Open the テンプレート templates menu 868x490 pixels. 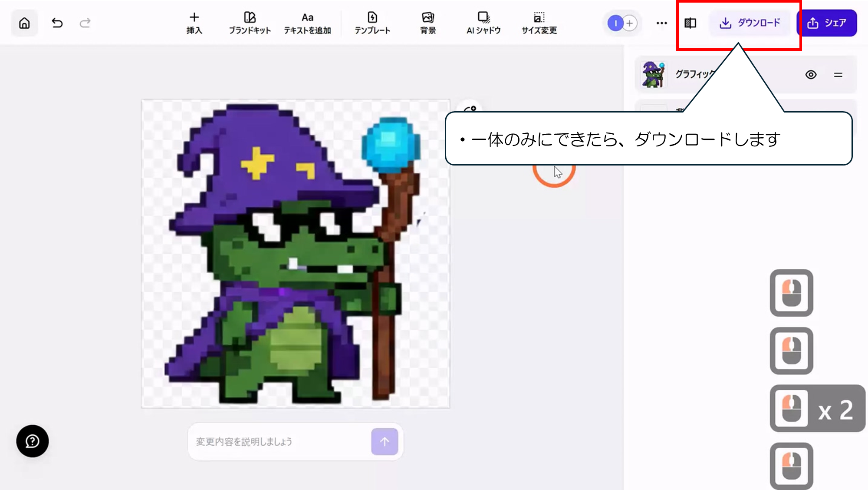372,23
